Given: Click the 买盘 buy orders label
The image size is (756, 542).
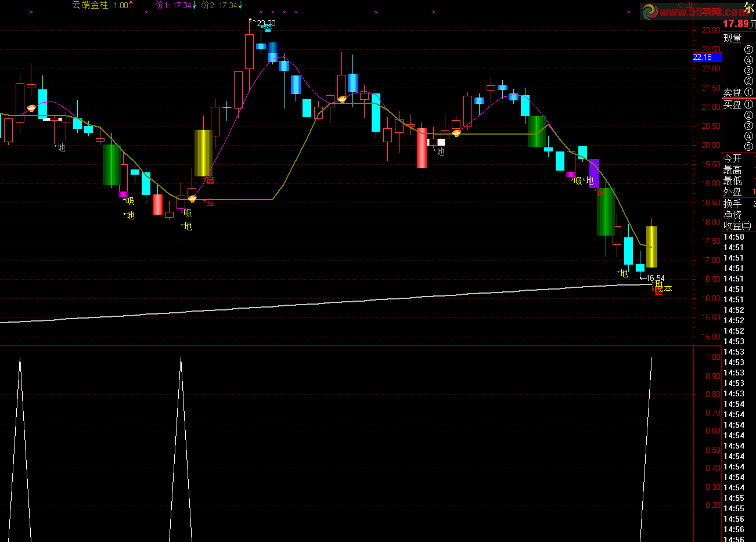Looking at the screenshot, I should click(732, 104).
